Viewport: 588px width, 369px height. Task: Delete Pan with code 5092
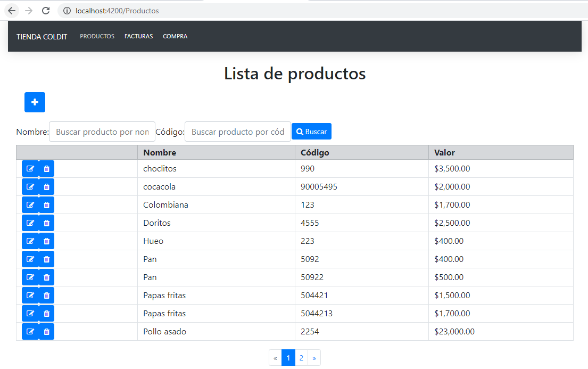(46, 259)
